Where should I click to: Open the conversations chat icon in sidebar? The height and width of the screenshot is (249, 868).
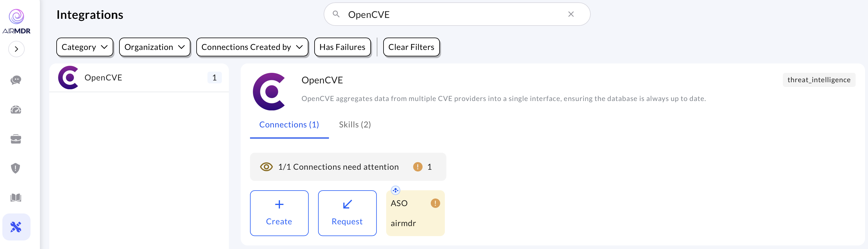[x=16, y=80]
